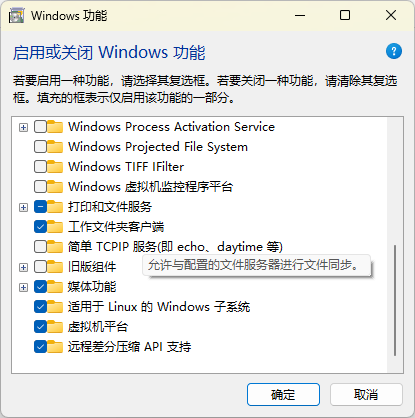Uncheck the 工作文件夹客户端 checkbox
415x418 pixels.
(40, 227)
